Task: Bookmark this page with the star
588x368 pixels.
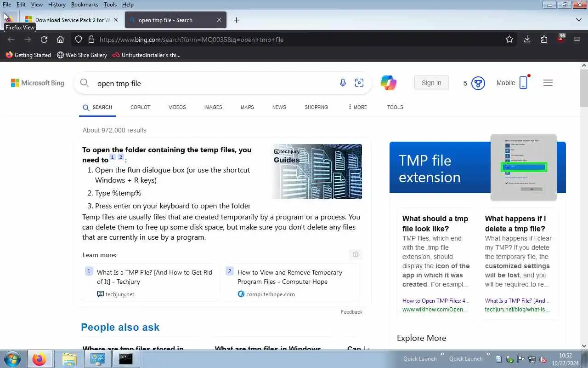Action: point(509,40)
